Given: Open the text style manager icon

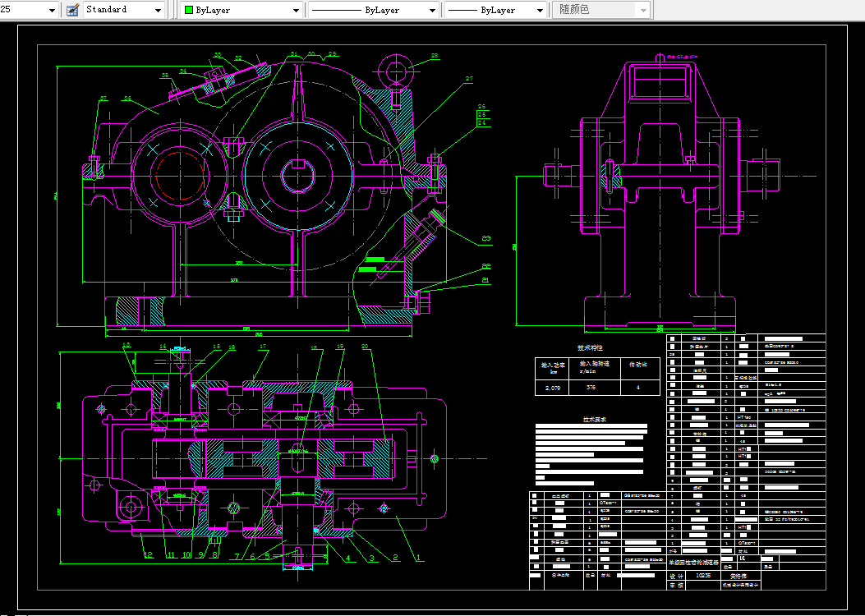Looking at the screenshot, I should coord(72,10).
